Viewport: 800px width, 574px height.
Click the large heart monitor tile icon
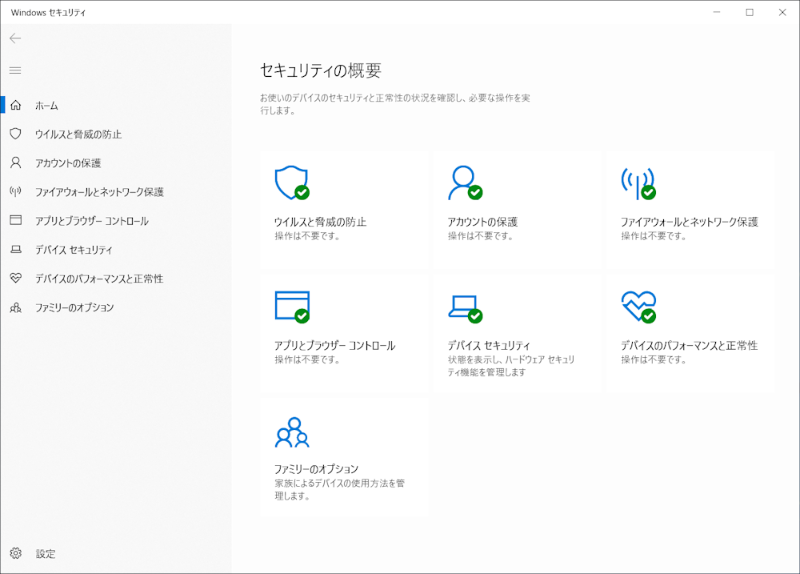pyautogui.click(x=638, y=306)
